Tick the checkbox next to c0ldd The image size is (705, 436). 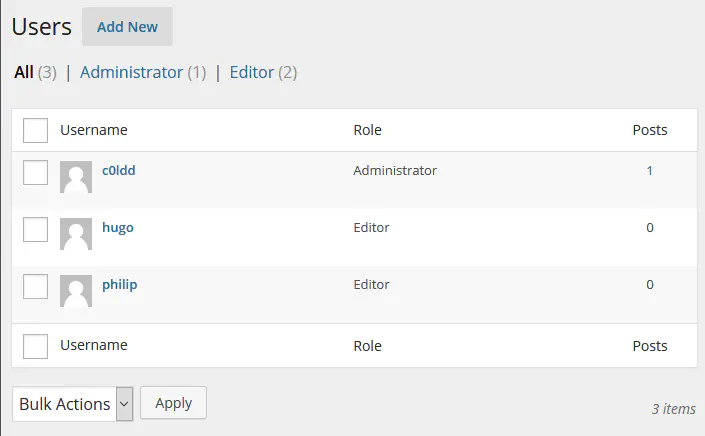[36, 173]
